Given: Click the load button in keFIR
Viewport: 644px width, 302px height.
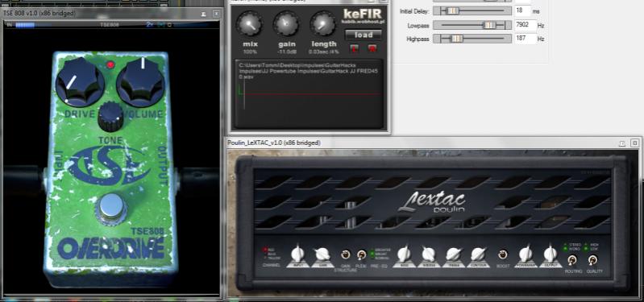Looking at the screenshot, I should 364,35.
